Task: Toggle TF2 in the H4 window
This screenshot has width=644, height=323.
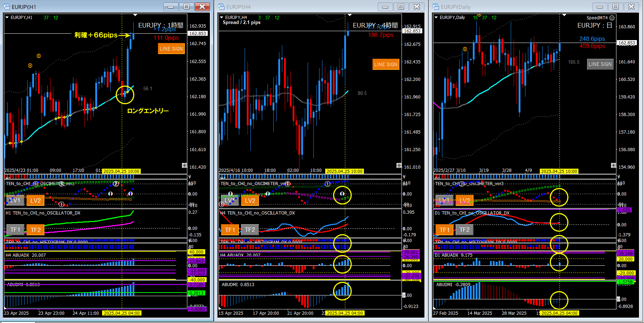Action: coord(250,230)
